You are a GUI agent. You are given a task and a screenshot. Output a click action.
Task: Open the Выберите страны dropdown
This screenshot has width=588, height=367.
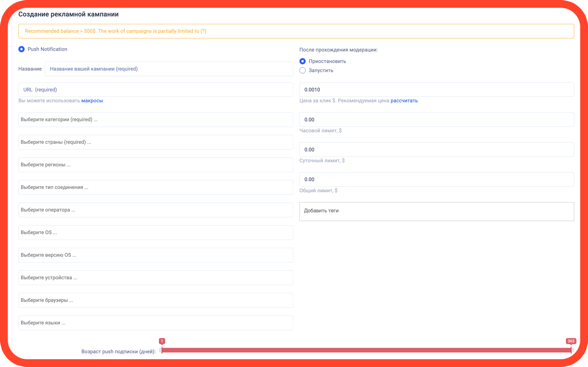[156, 142]
